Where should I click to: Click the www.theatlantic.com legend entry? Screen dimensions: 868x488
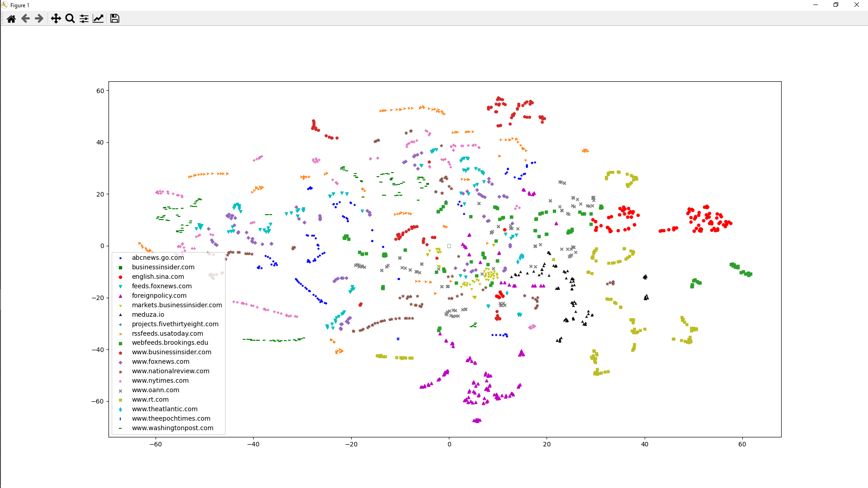[165, 409]
